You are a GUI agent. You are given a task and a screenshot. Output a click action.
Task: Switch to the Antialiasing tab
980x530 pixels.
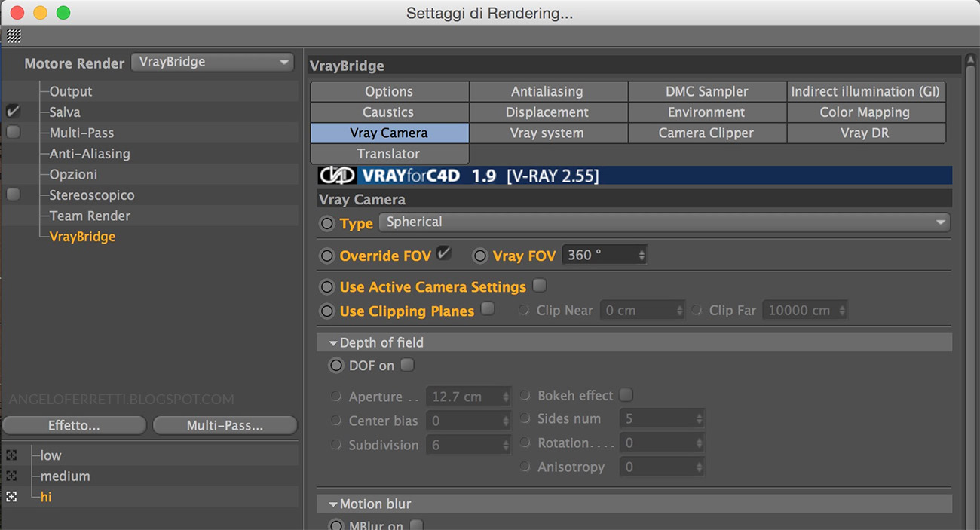pyautogui.click(x=547, y=91)
